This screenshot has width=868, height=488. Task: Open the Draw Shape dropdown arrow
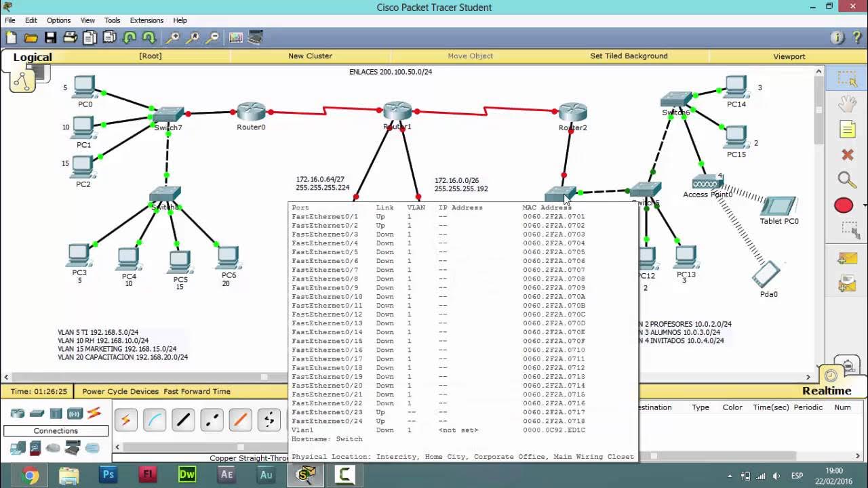tap(865, 205)
